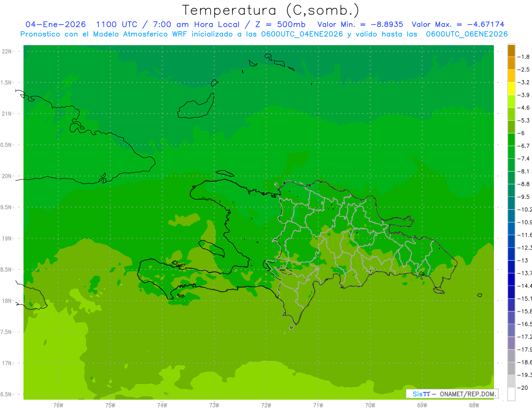Click the '72W' longitude axis label
This screenshot has width=532, height=411.
(x=266, y=405)
